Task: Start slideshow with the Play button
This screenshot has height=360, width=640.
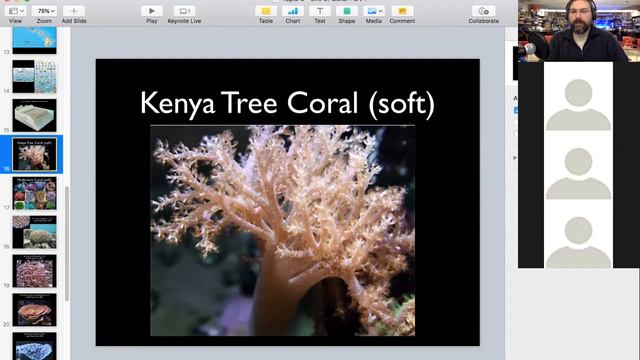Action: (x=151, y=11)
